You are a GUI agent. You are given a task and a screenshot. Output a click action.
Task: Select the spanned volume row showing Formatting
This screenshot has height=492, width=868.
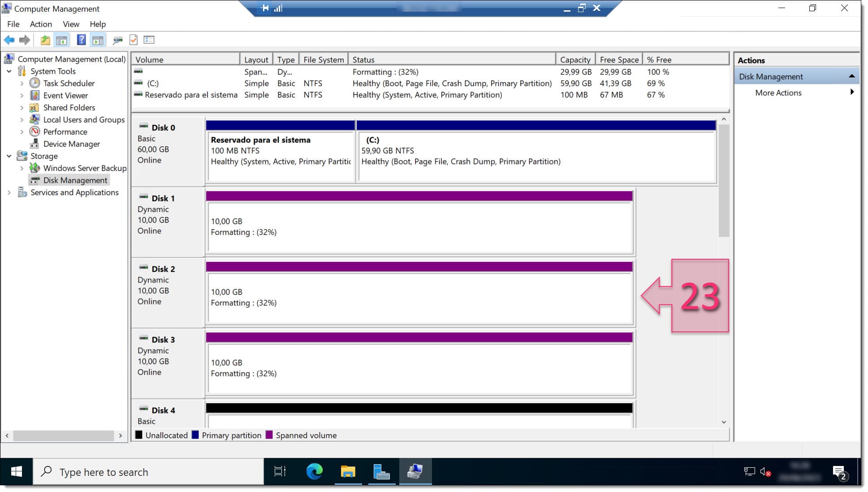[x=430, y=72]
